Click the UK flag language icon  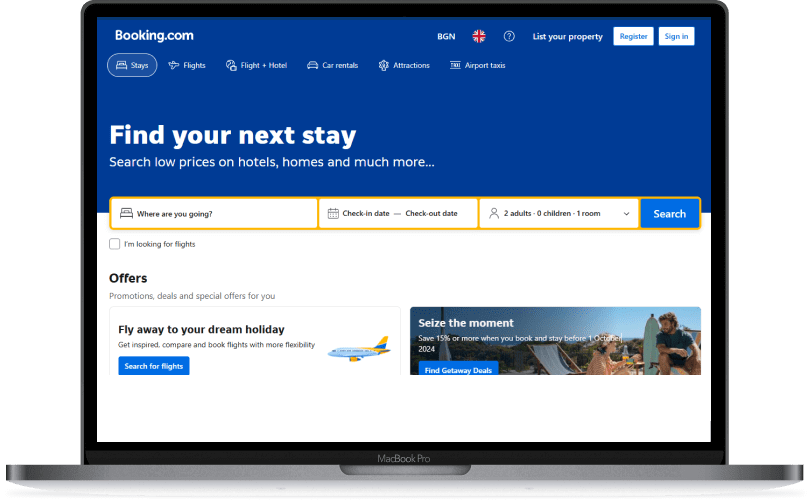click(x=479, y=36)
